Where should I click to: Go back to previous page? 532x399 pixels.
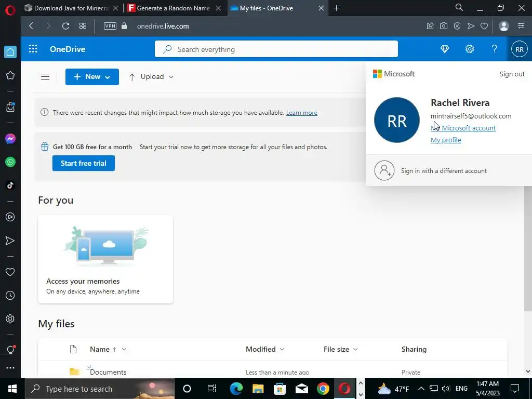pyautogui.click(x=31, y=26)
